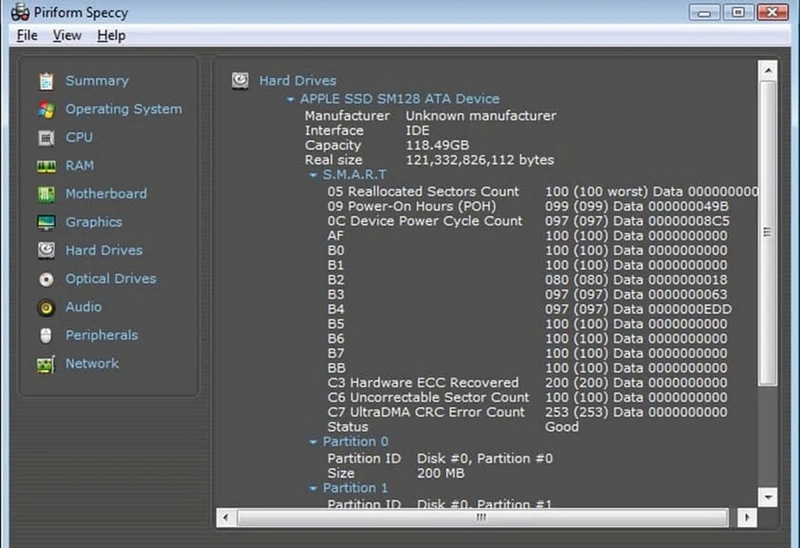Select the CPU chip icon
The width and height of the screenshot is (800, 548).
pos(46,138)
